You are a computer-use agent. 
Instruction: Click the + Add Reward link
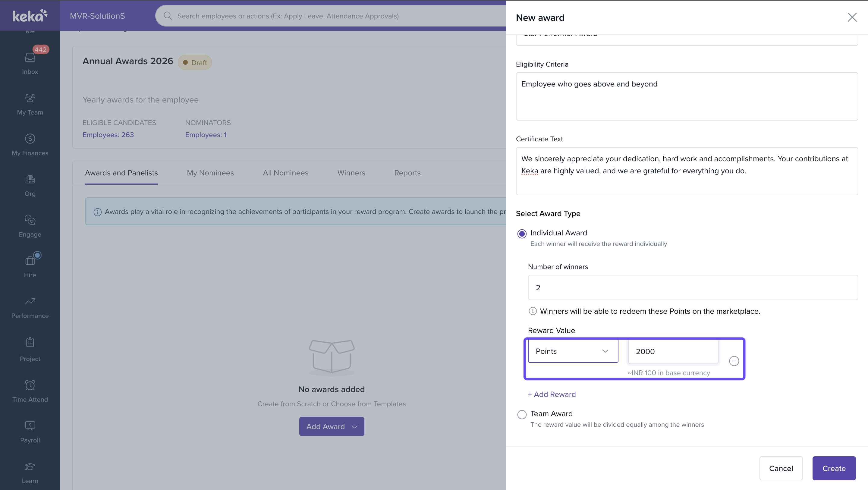(552, 394)
